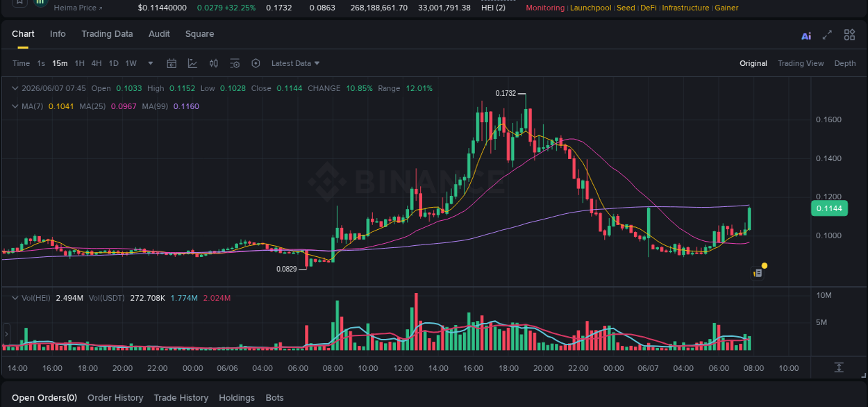Collapse the MA indicator legend chevron
868x407 pixels.
click(x=15, y=106)
